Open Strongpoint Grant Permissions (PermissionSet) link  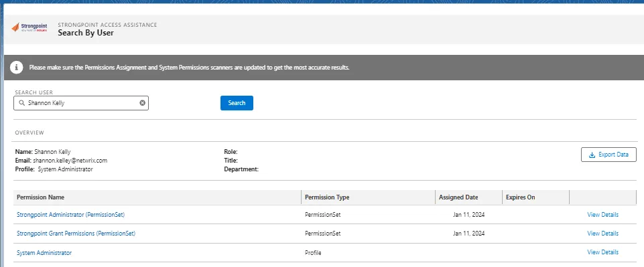click(x=76, y=234)
